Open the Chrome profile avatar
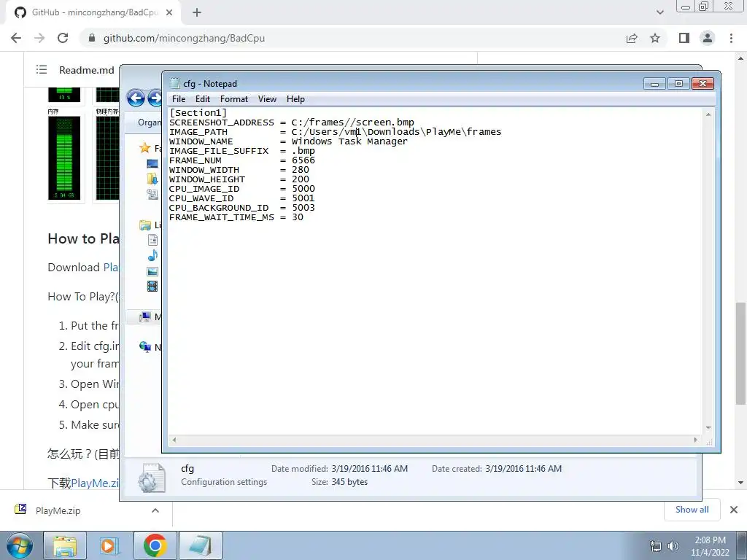Screen dimensions: 747x560 click(708, 38)
